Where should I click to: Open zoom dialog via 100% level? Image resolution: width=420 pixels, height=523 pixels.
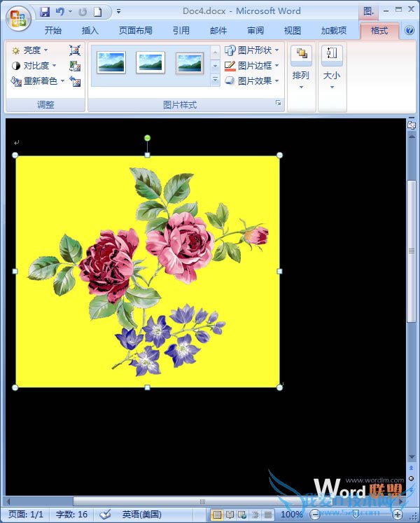(291, 515)
